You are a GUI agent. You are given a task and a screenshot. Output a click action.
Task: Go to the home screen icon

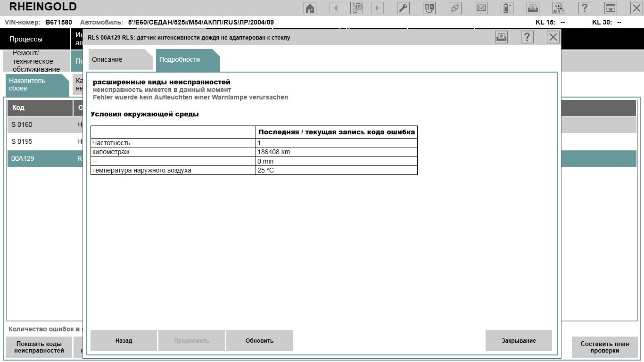310,8
